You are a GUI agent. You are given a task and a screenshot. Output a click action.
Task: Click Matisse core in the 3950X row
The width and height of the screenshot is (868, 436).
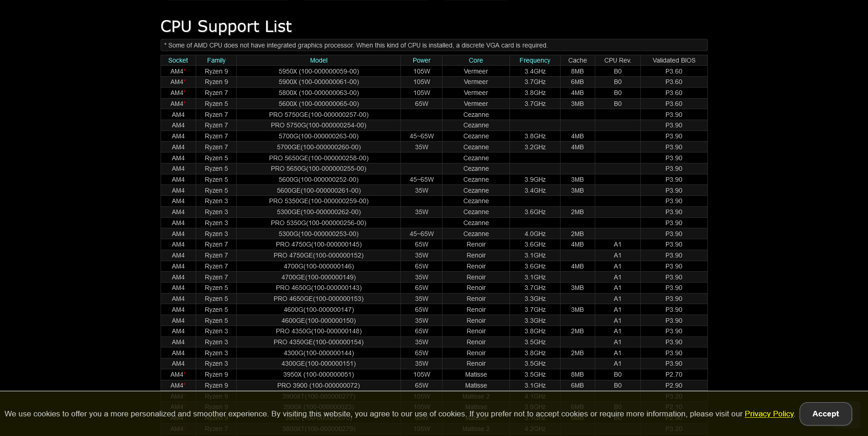point(476,374)
